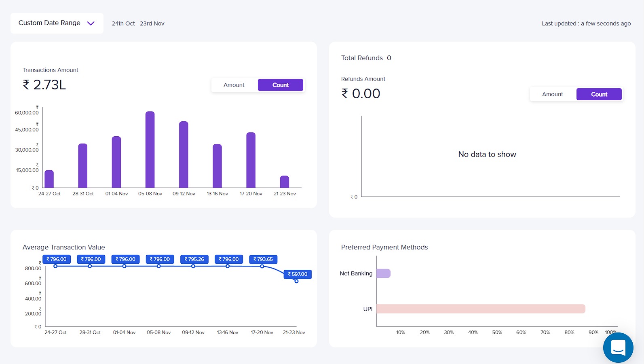The image size is (644, 364).
Task: Click the ₹ 795.26 data point label
Action: coord(194,259)
